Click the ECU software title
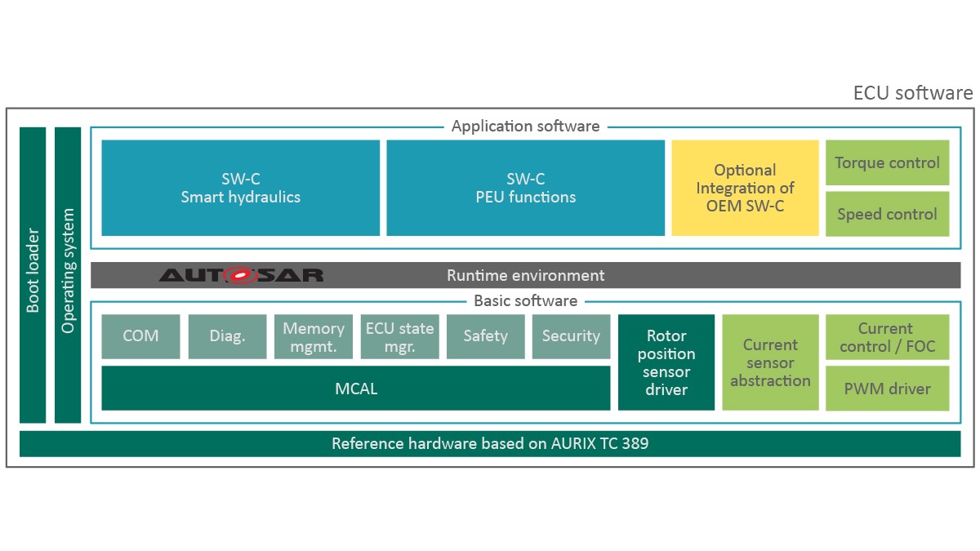The image size is (980, 551). (913, 93)
